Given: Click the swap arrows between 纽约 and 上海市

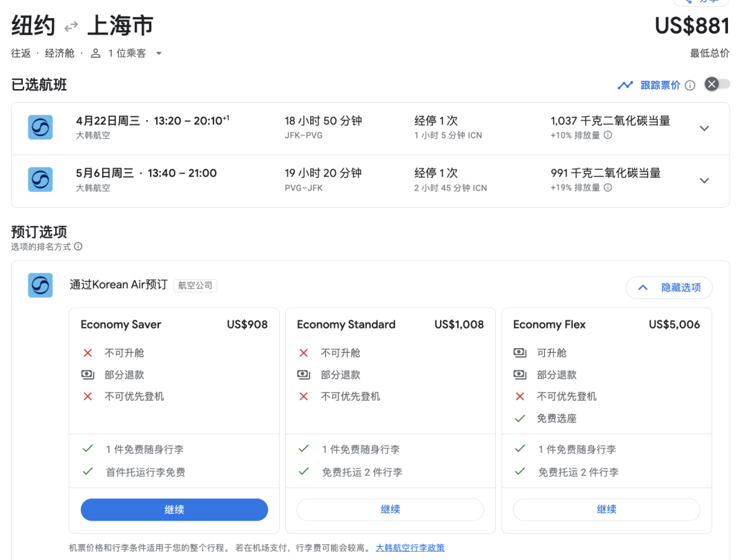Looking at the screenshot, I should [71, 27].
